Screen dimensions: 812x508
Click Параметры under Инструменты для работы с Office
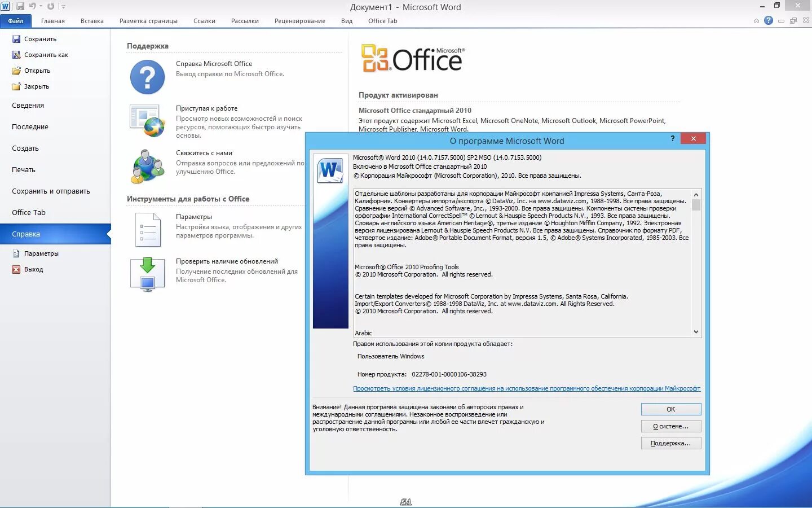coord(194,217)
